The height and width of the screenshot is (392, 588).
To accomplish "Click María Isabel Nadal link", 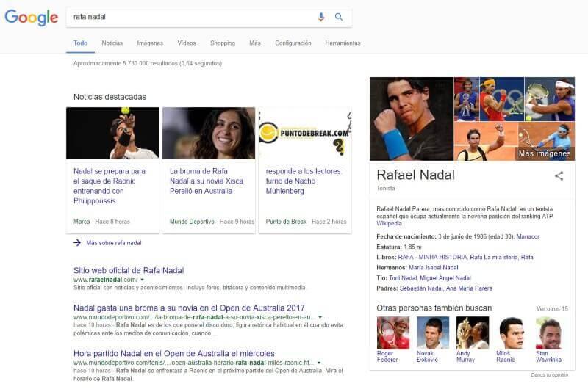I will 434,268.
